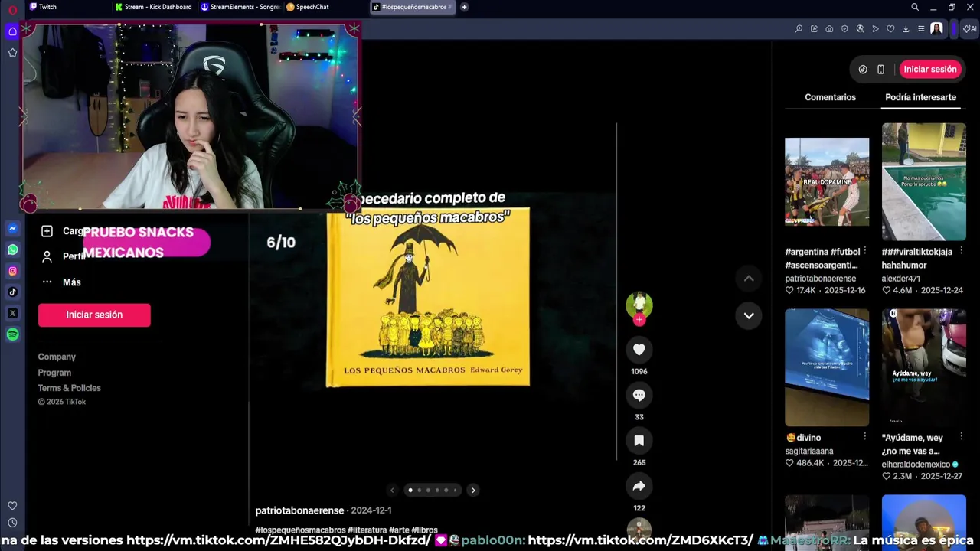
Task: Open options menu for viraltiktokjaja video
Action: click(962, 251)
